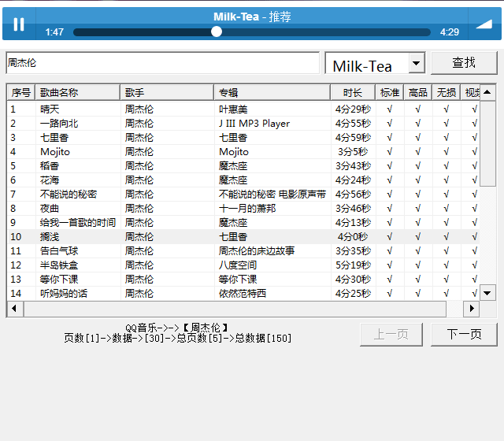504x441 pixels.
Task: Sort by the 歌曲名称 column header
Action: pyautogui.click(x=77, y=93)
